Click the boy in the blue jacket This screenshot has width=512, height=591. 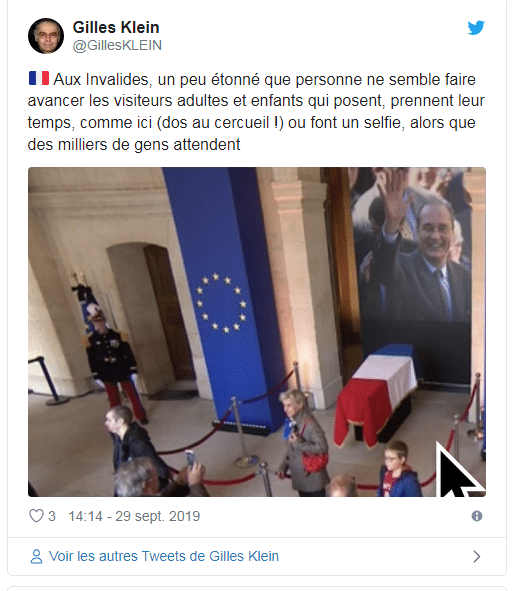(x=398, y=469)
